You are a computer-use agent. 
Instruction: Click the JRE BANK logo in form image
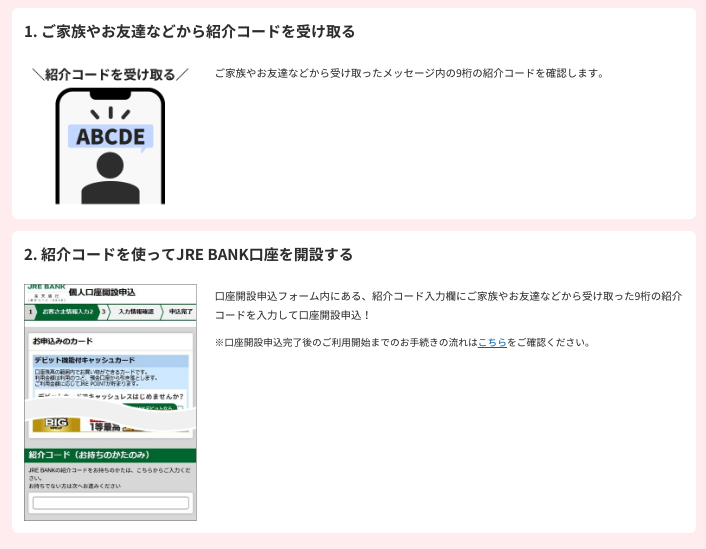44,290
